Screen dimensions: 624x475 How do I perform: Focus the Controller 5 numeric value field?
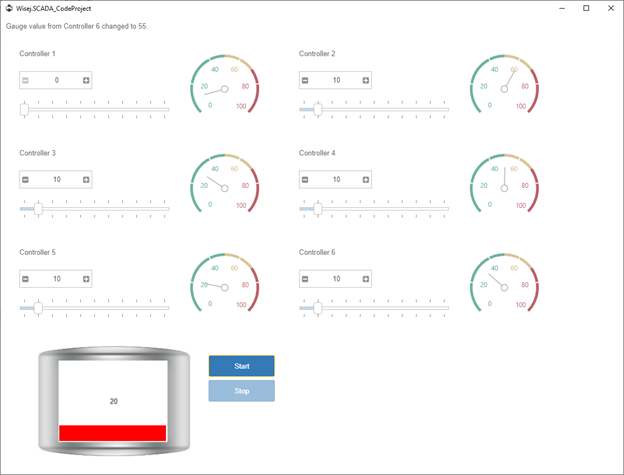click(56, 279)
